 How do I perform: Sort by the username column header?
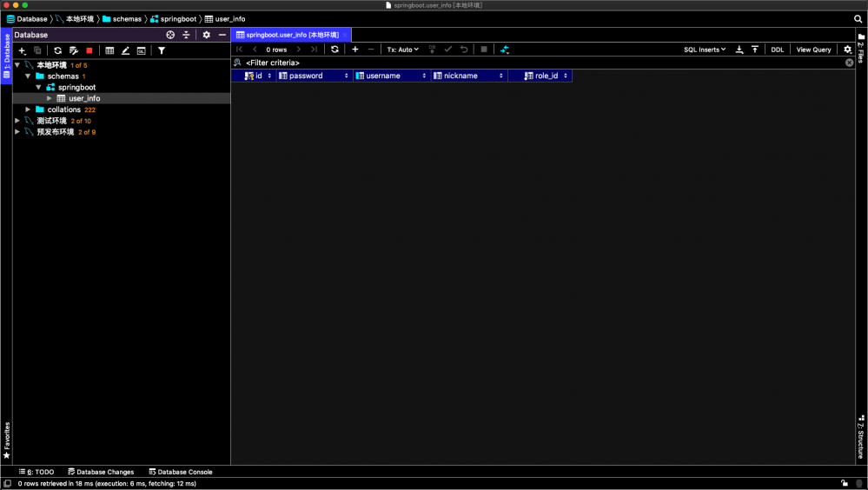(391, 76)
